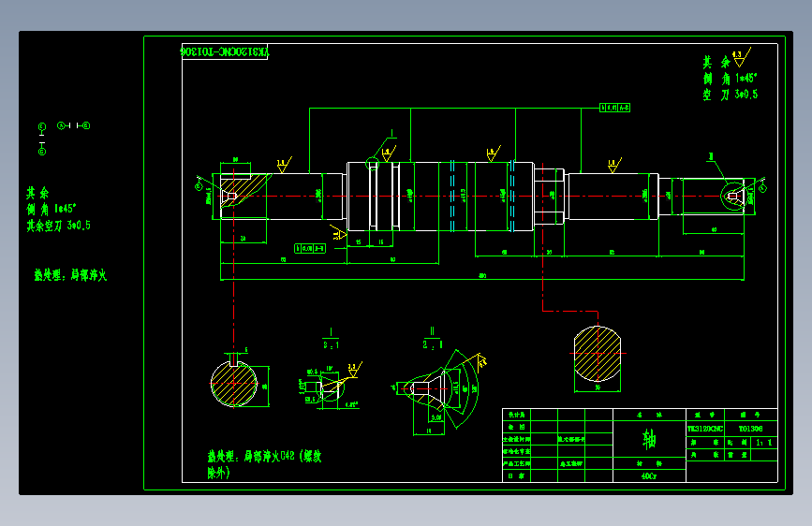Click the '轴' part name in title block
The image size is (812, 526).
tap(649, 439)
